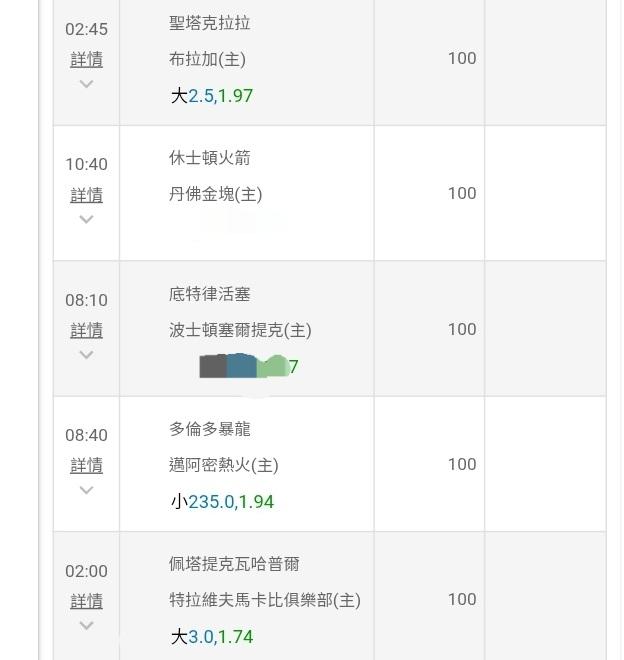Expand the chevron under the 08:10 match
Screen dimensions: 624x660
click(x=86, y=355)
